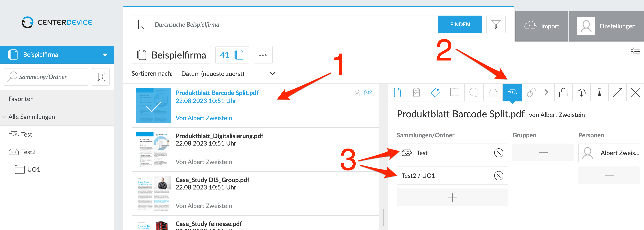Remove the Test collection from the document
Screen dimensions: 644x230
click(x=498, y=153)
